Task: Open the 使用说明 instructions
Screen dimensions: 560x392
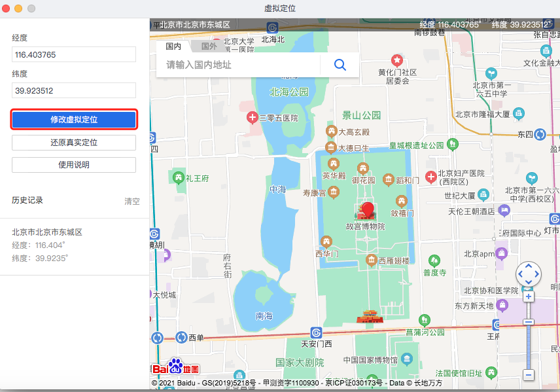Action: point(74,165)
